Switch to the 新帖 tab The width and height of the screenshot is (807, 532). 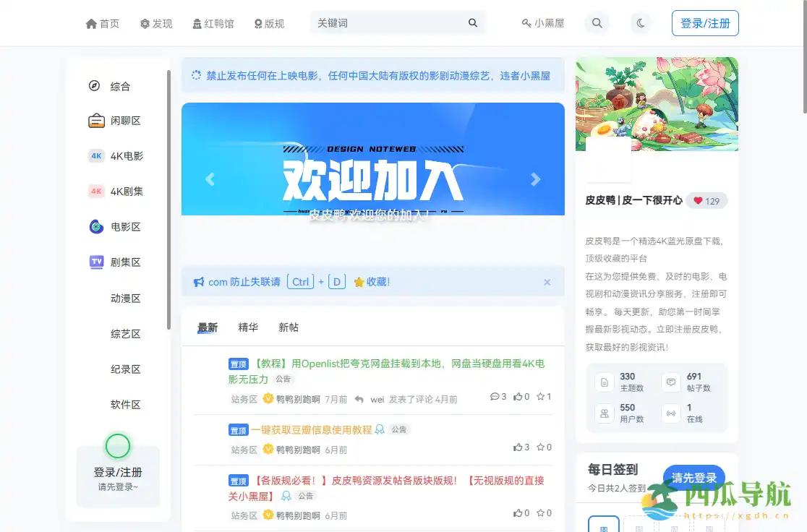pyautogui.click(x=288, y=327)
